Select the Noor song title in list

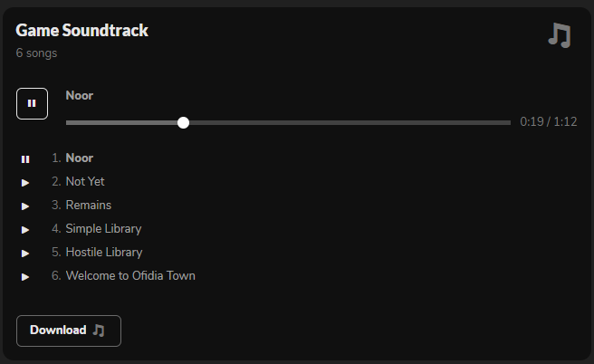80,158
